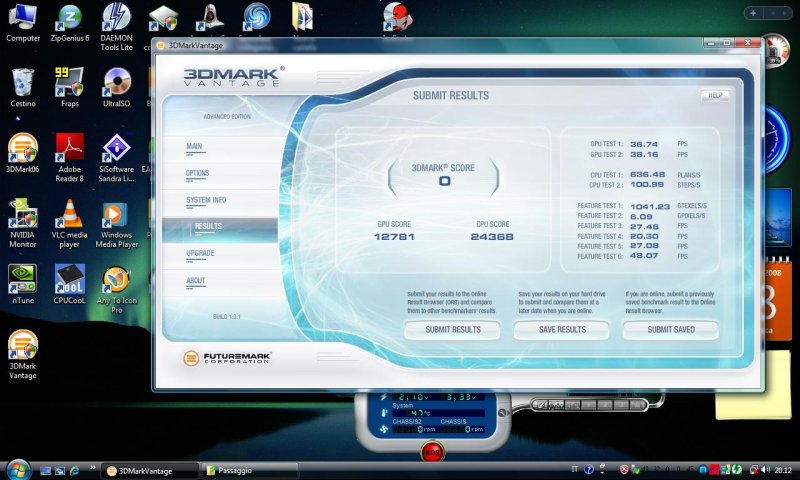The width and height of the screenshot is (800, 480).
Task: Open the Computer desktop icon
Action: 22,23
